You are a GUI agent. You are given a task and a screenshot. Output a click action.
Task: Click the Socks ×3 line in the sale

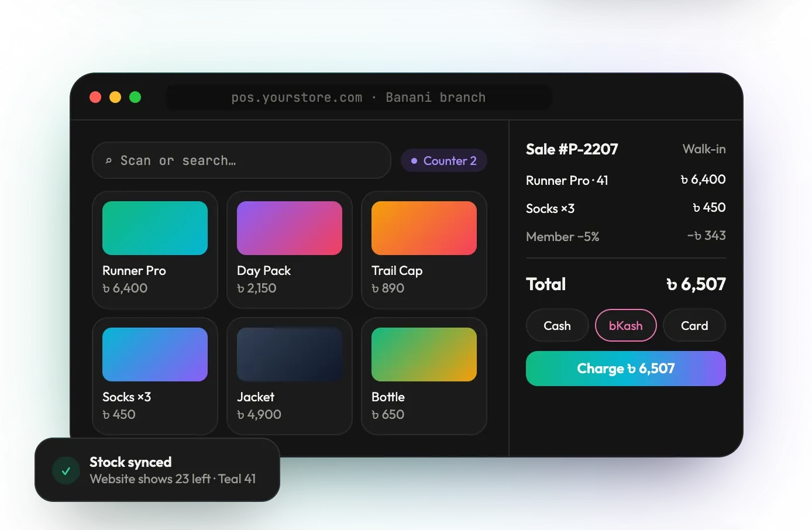point(626,208)
